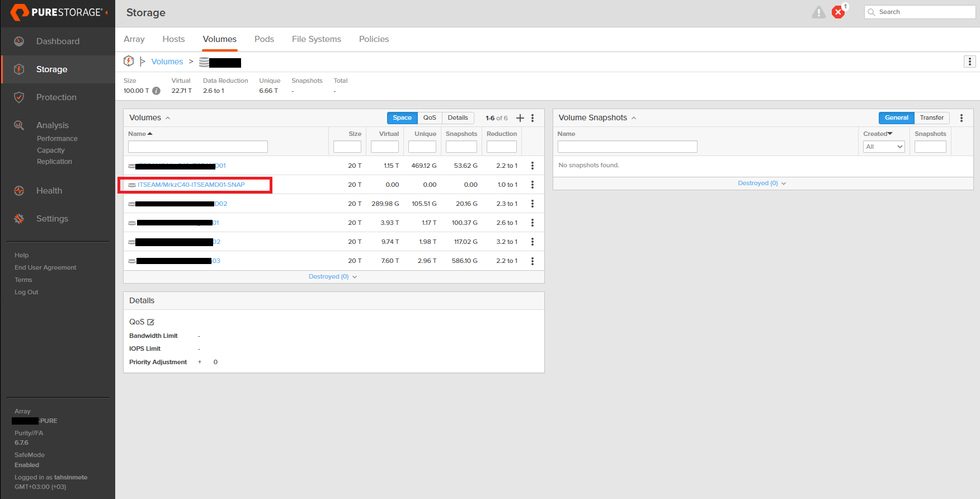Open the ITSEAM/MrkzC40-ITSEAMD01-SNAP volume link
Image resolution: width=980 pixels, height=499 pixels.
[191, 185]
